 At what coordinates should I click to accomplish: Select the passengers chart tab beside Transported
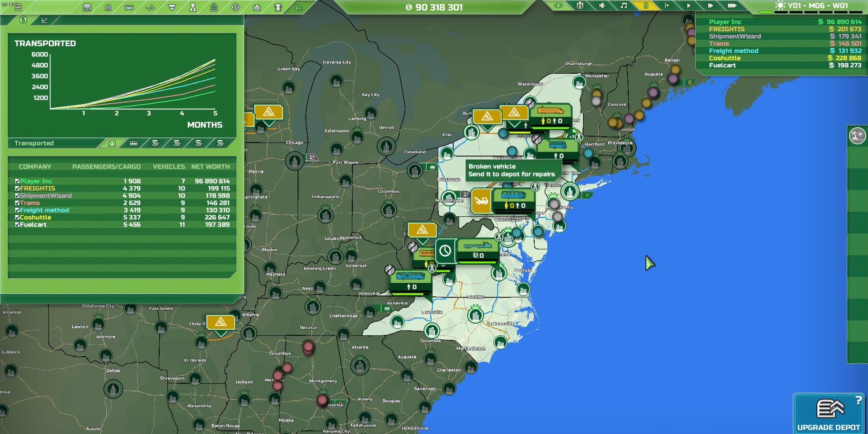click(112, 143)
